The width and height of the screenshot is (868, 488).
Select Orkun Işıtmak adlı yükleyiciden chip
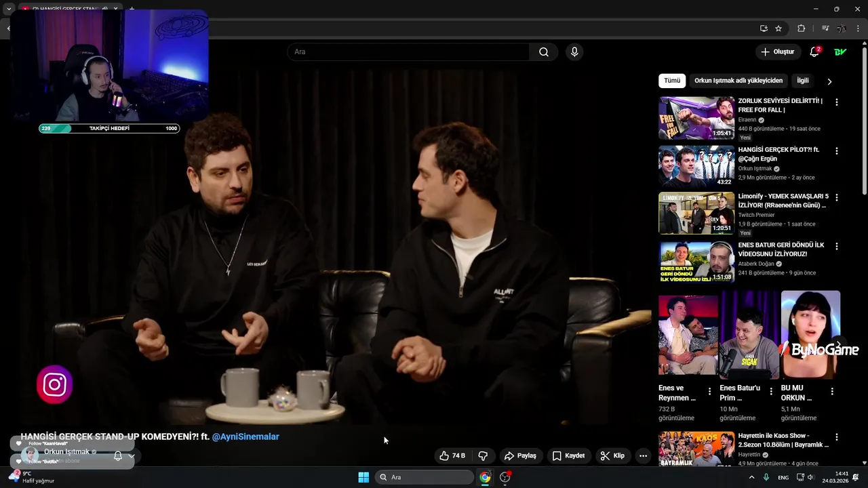738,81
